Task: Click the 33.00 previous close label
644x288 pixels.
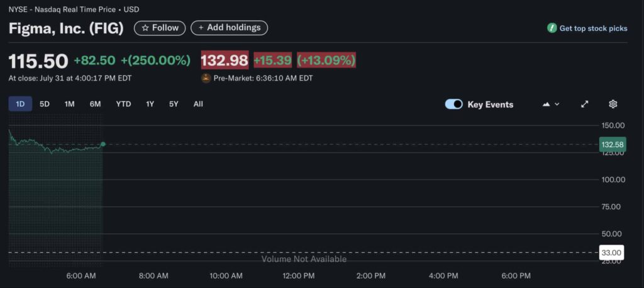Action: [x=611, y=253]
